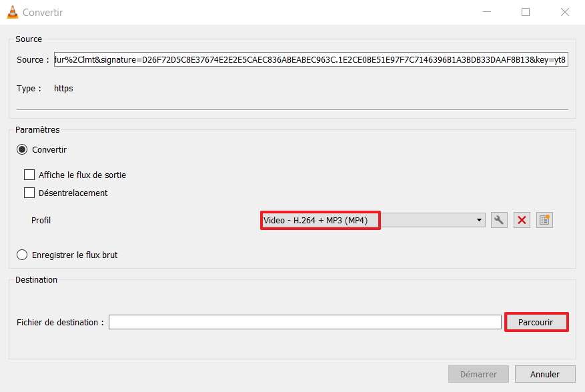Click the VLC cone icon in title bar
The image size is (585, 392).
click(11, 12)
